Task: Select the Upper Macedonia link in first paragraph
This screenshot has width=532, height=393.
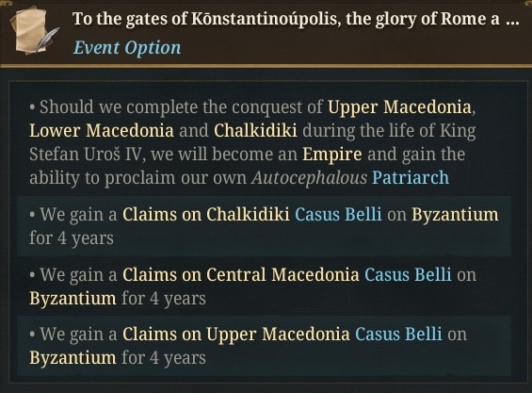Action: [399, 107]
